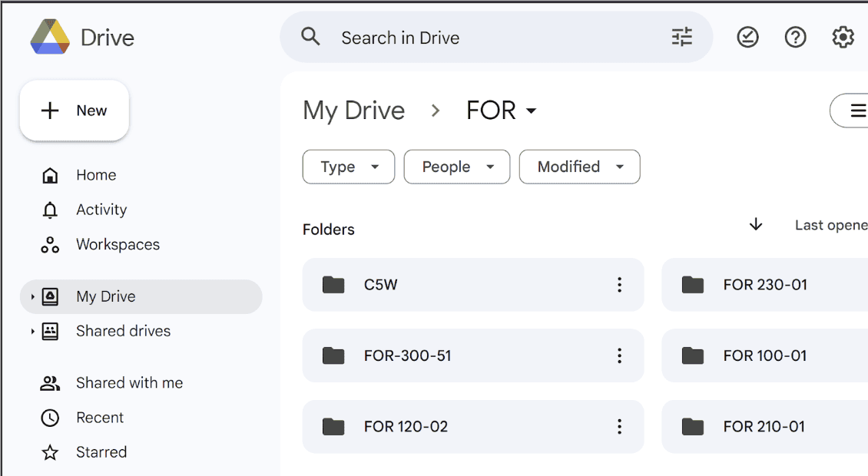Open advanced search options slider icon
The width and height of the screenshot is (868, 476).
click(x=681, y=37)
